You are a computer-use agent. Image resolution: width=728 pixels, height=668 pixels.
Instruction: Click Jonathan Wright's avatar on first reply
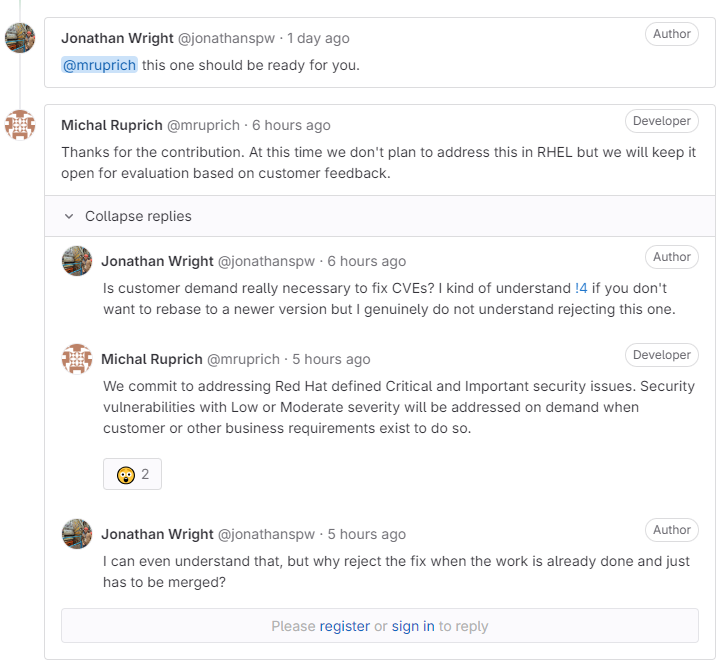click(77, 261)
